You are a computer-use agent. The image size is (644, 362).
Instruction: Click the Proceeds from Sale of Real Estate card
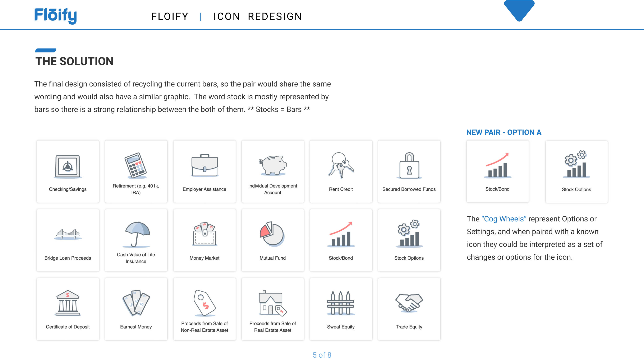(273, 309)
